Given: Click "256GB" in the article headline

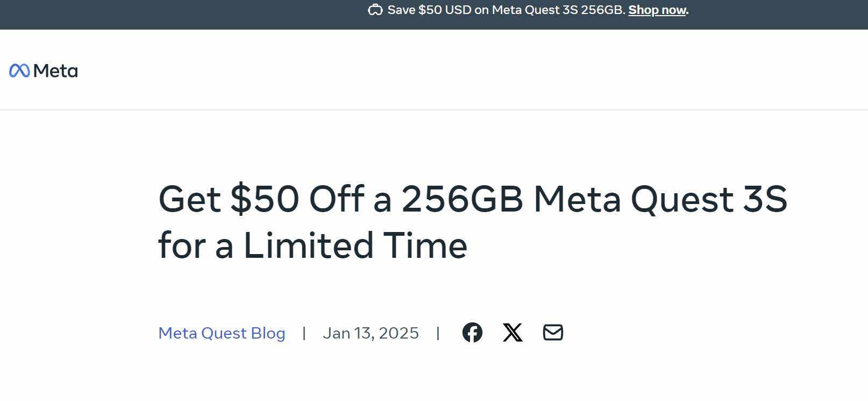Looking at the screenshot, I should [x=463, y=199].
